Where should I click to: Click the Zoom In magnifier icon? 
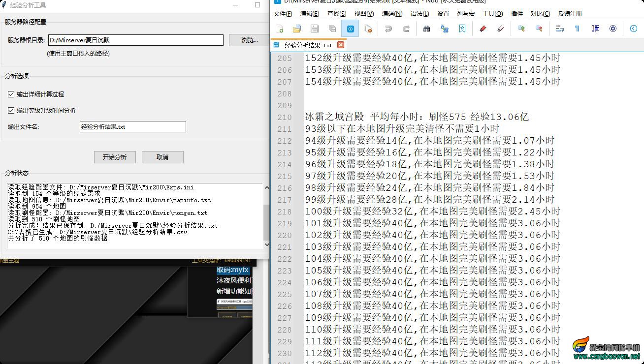(521, 29)
